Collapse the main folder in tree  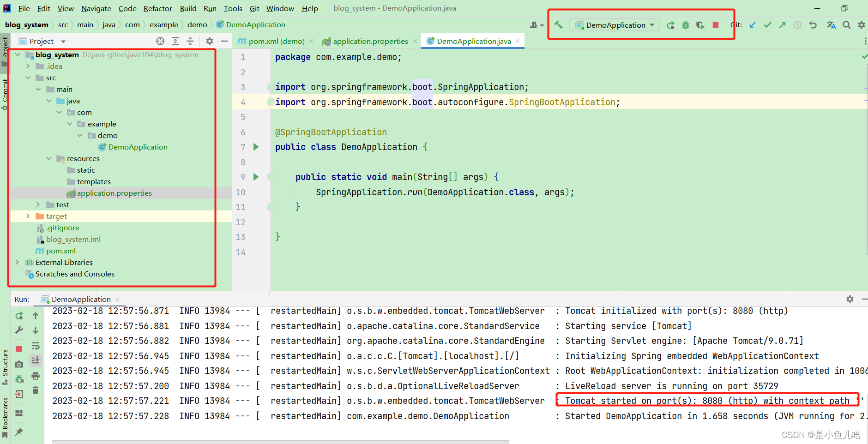38,89
